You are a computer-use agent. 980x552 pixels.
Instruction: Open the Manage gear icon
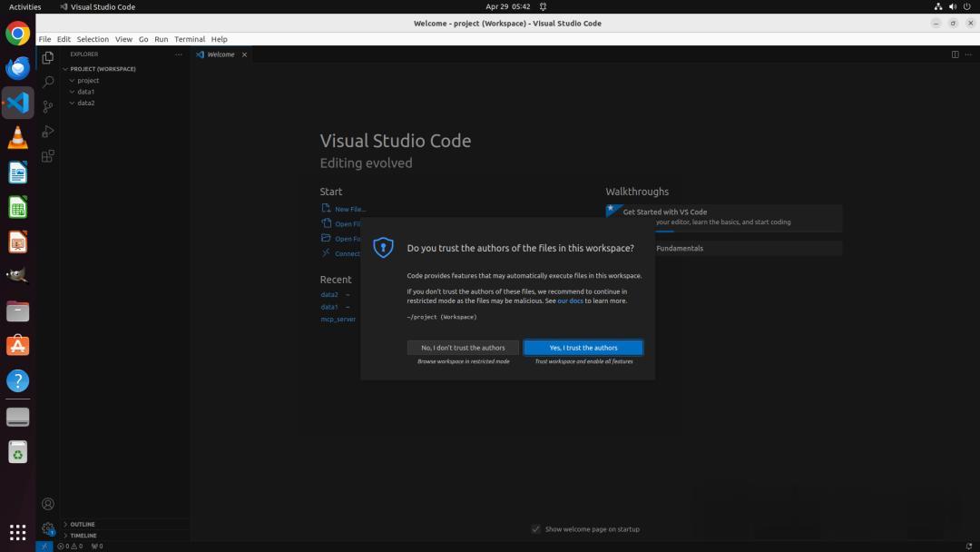(47, 529)
